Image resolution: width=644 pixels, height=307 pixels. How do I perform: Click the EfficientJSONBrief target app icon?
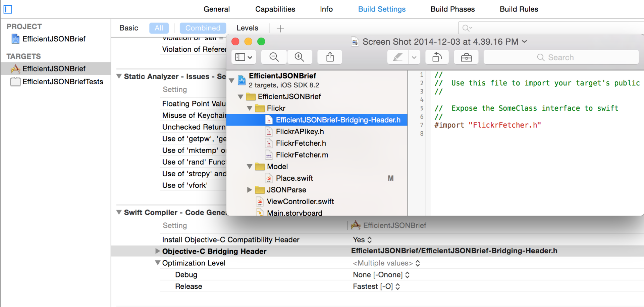(x=15, y=69)
